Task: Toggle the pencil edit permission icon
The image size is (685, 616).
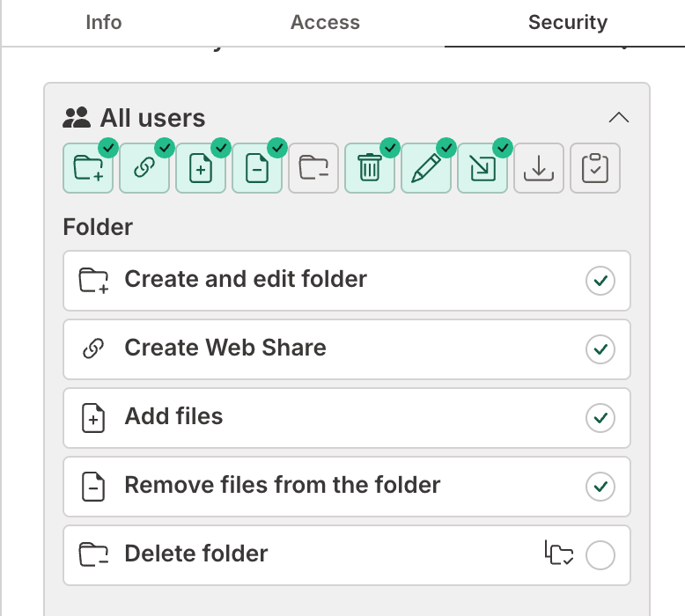Action: point(426,168)
